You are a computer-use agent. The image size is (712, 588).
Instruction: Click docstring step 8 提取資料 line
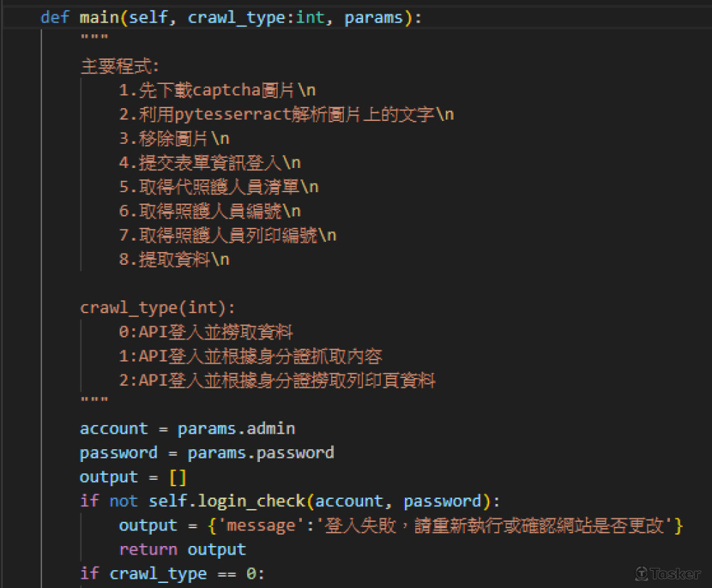coord(174,260)
